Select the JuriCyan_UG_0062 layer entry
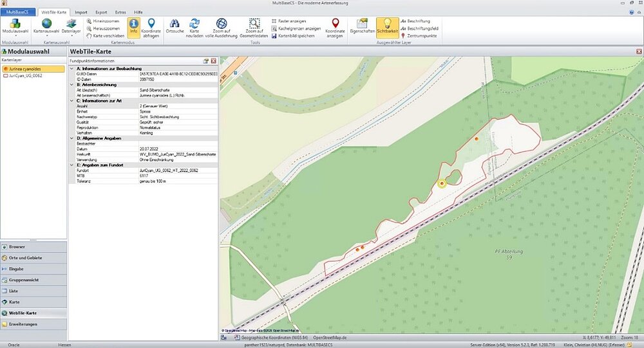 tap(26, 75)
